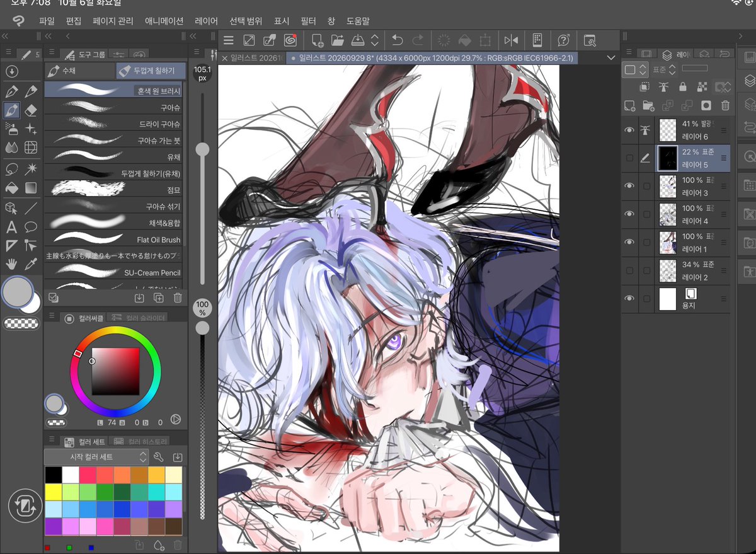Open the 시작 컬러 세트 color set dropdown
This screenshot has height=554, width=756.
pyautogui.click(x=96, y=457)
